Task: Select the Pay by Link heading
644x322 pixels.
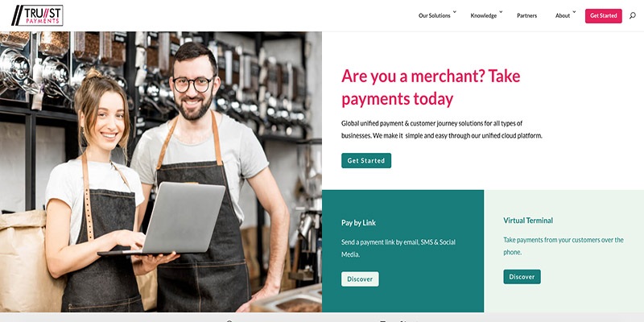Action: click(x=358, y=223)
